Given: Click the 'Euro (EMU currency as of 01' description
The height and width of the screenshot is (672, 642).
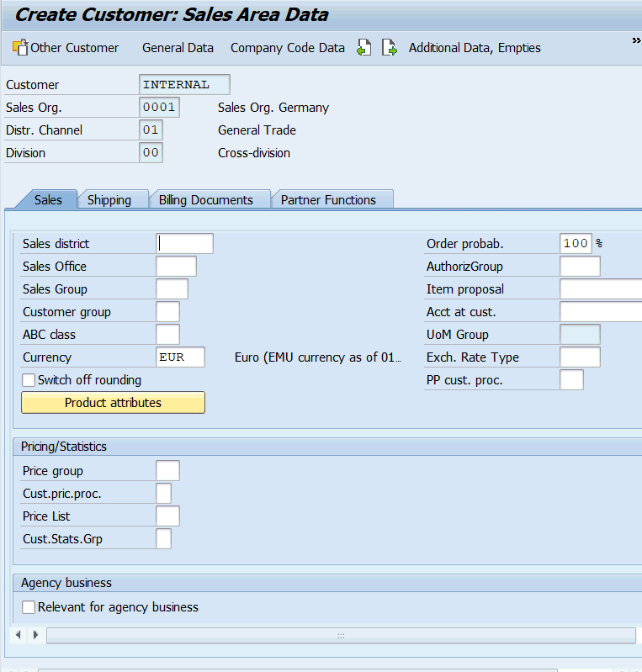Looking at the screenshot, I should point(317,357).
